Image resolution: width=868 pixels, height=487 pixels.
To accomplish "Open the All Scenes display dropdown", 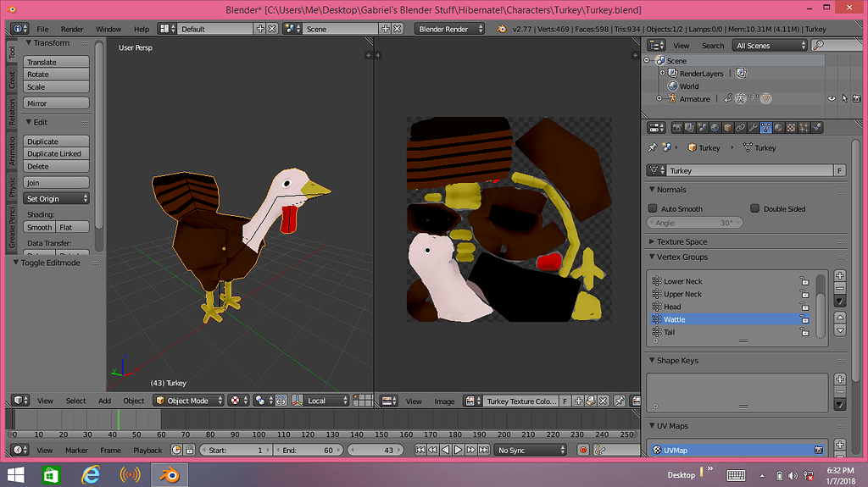I will 770,46.
